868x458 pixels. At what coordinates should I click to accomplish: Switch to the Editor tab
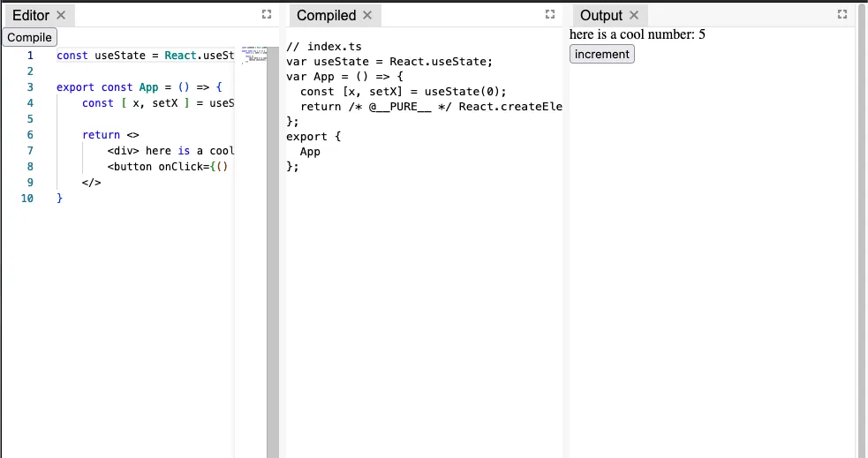click(30, 15)
